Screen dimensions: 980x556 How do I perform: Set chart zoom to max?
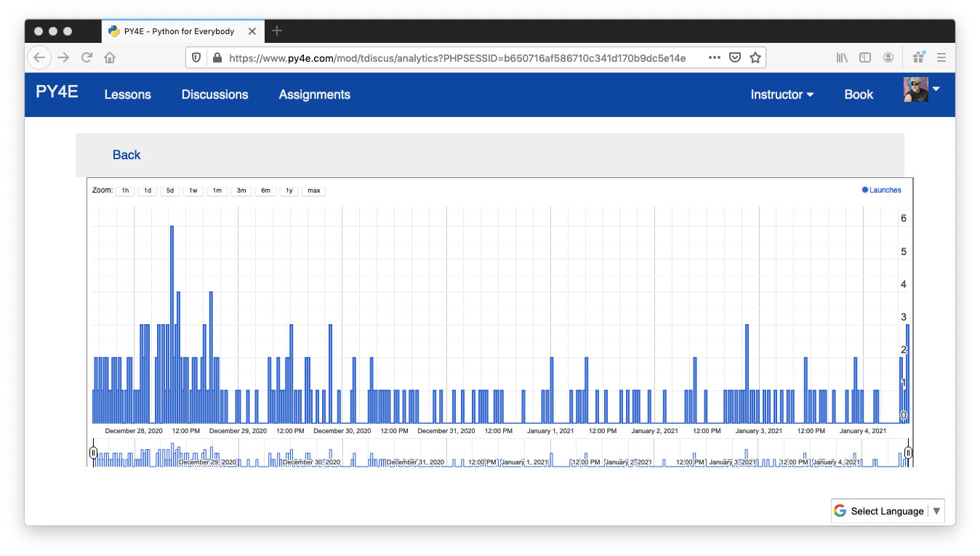click(313, 190)
